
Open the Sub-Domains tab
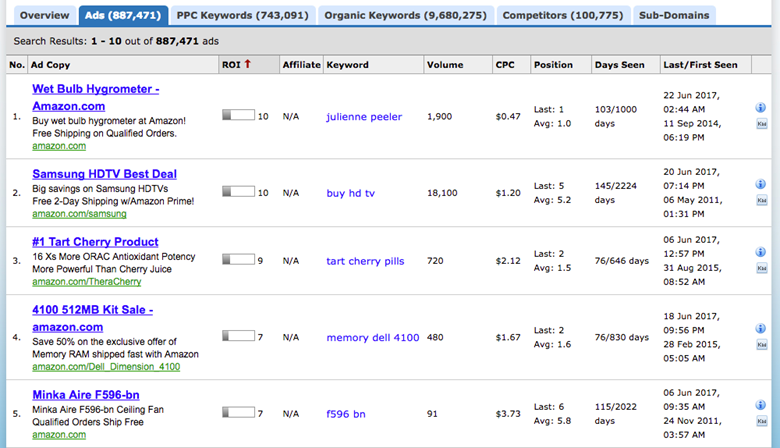(x=674, y=15)
